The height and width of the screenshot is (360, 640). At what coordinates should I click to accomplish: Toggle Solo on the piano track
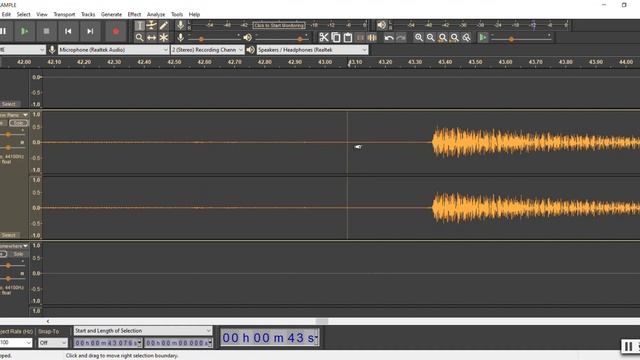(19, 123)
